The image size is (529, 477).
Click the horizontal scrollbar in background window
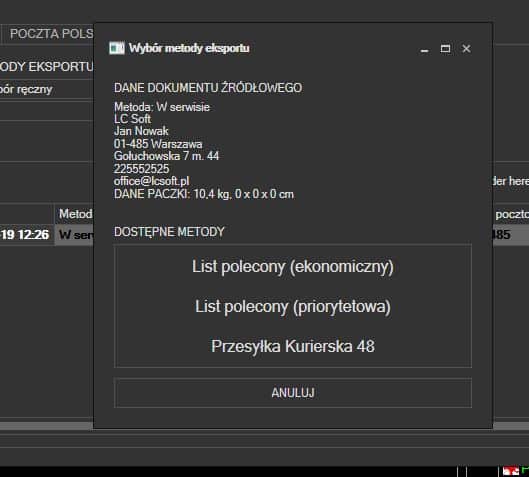pyautogui.click(x=47, y=426)
